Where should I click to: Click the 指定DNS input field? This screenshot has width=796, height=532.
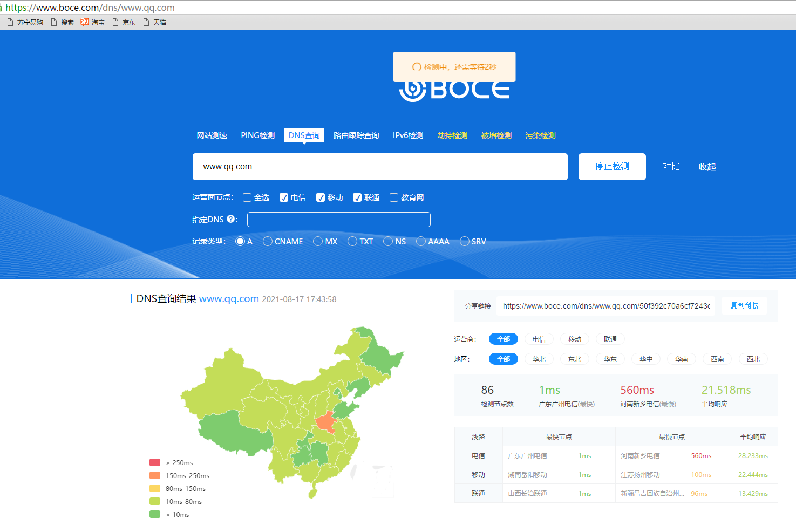(338, 220)
